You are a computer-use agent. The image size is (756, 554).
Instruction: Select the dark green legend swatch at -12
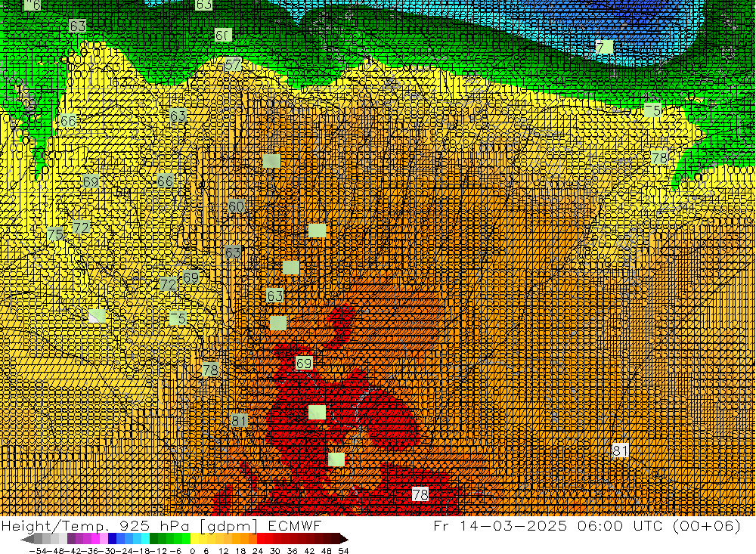[153, 539]
